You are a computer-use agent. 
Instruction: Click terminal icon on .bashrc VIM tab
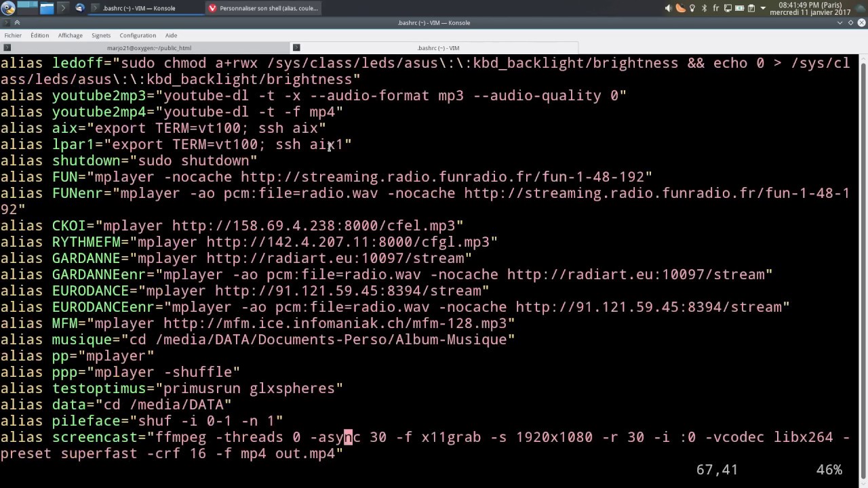pyautogui.click(x=296, y=47)
